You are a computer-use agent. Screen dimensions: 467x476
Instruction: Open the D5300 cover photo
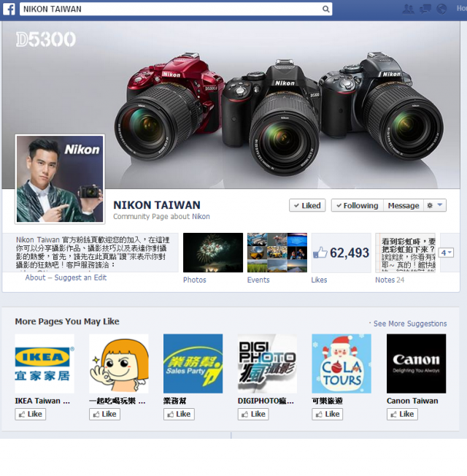tap(231, 104)
